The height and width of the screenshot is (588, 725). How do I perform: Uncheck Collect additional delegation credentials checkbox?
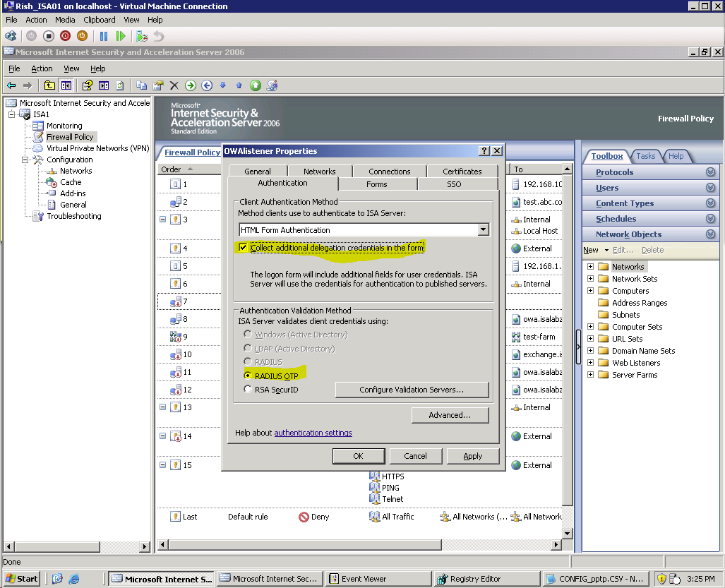pyautogui.click(x=244, y=248)
